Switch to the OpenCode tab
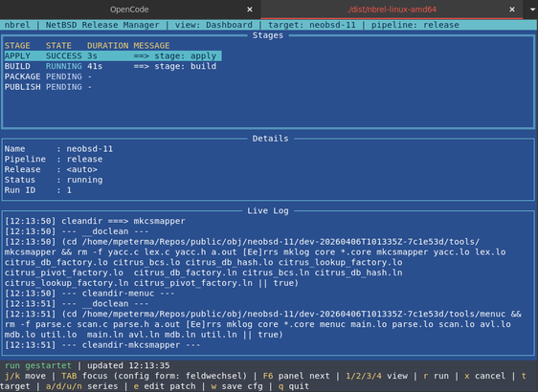This screenshot has height=392, width=538. [129, 10]
